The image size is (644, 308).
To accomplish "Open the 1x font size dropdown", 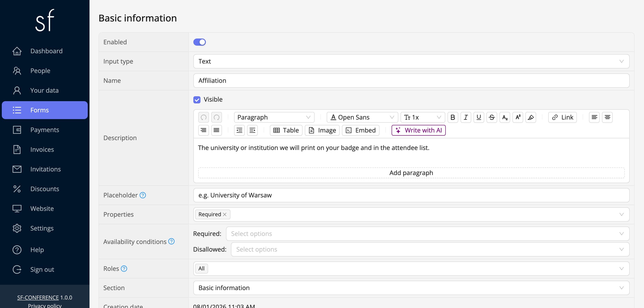I will click(422, 117).
